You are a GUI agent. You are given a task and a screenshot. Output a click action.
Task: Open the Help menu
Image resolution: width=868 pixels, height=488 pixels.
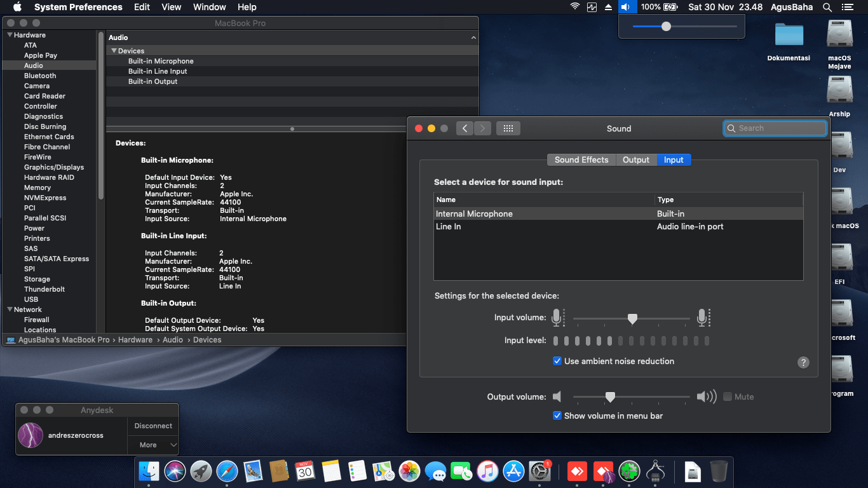(247, 7)
